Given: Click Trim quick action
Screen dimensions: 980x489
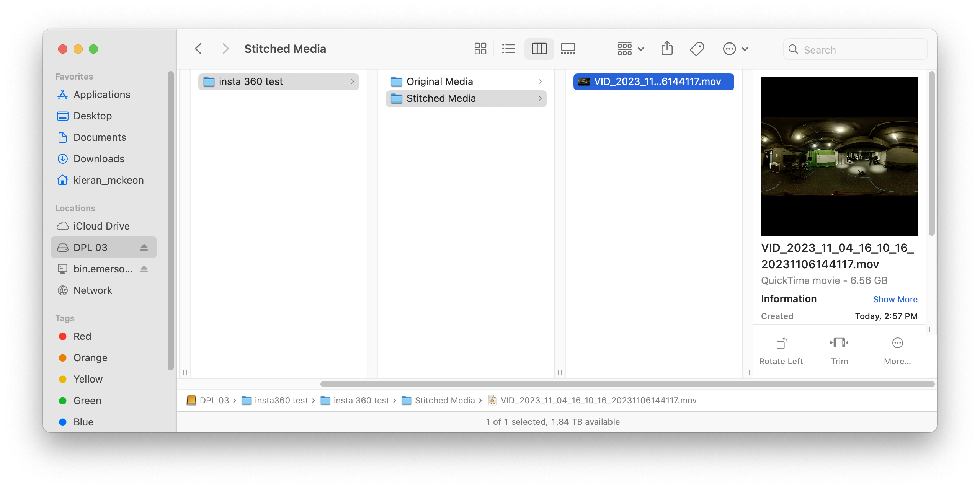Looking at the screenshot, I should coord(839,351).
